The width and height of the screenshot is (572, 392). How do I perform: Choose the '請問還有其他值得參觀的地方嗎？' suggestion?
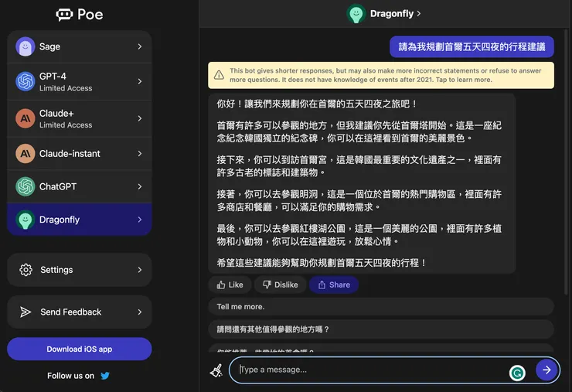(x=381, y=329)
